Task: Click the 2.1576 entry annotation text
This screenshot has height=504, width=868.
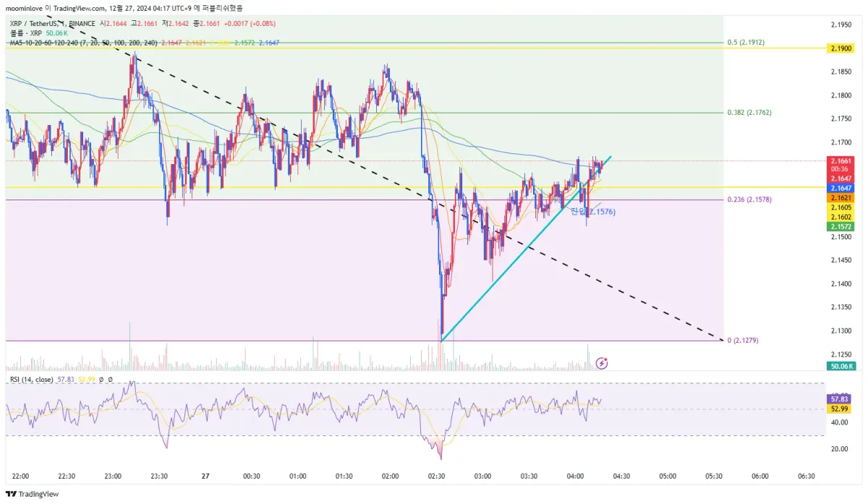Action: [x=593, y=211]
